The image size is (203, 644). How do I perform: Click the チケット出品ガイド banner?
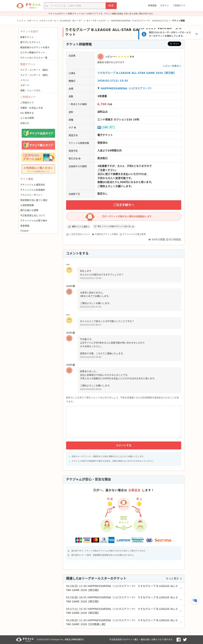pos(38,133)
